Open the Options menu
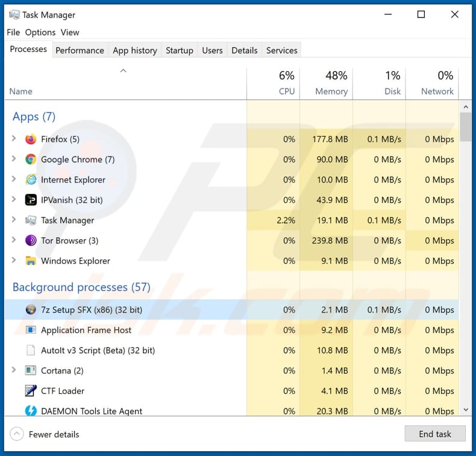The height and width of the screenshot is (456, 476). point(40,32)
